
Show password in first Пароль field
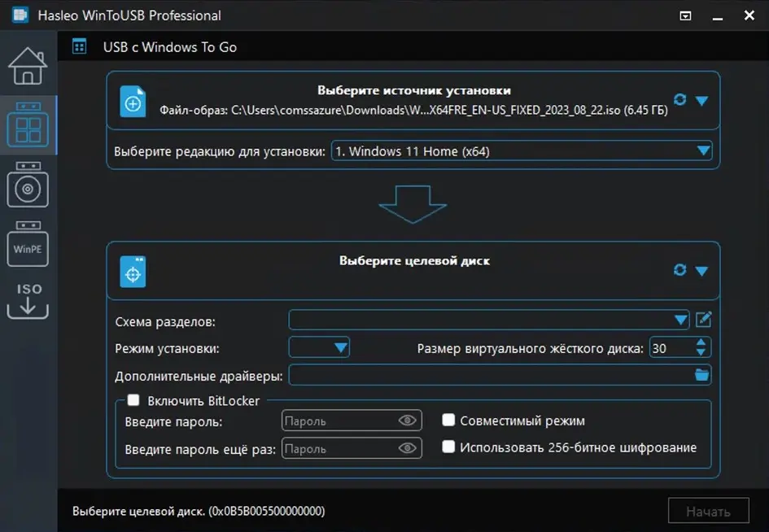[x=407, y=421]
